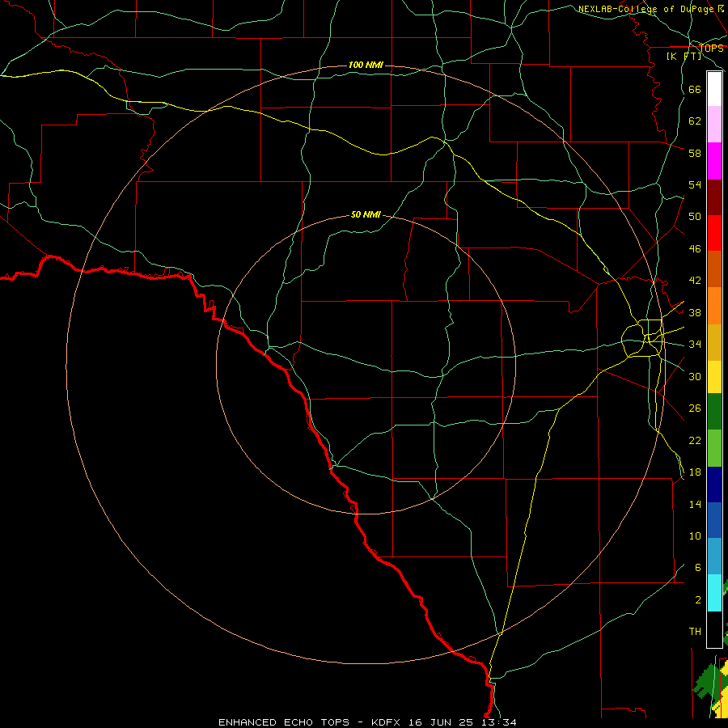Click the '50' legend value

(695, 216)
